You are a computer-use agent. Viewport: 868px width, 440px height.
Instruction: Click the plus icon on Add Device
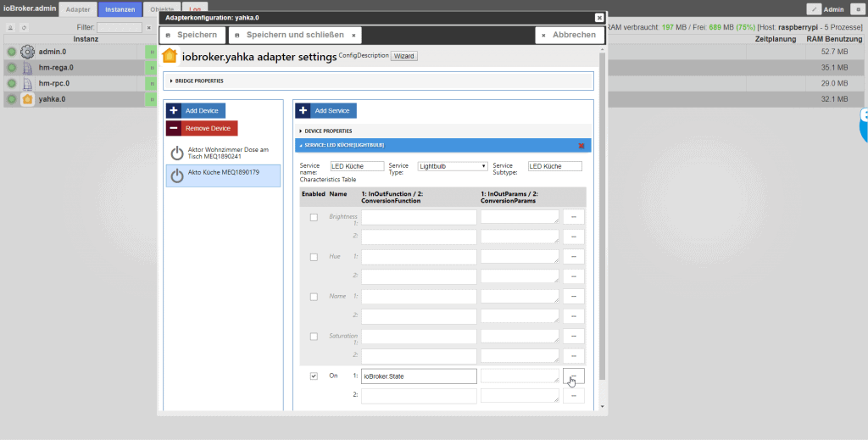click(173, 111)
